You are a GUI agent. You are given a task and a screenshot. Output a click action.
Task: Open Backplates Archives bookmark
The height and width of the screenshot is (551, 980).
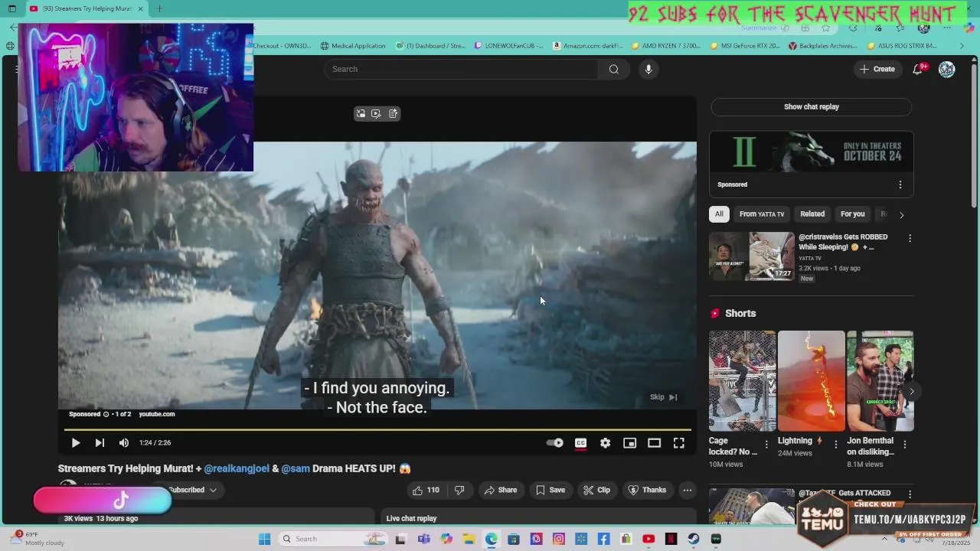(x=823, y=46)
